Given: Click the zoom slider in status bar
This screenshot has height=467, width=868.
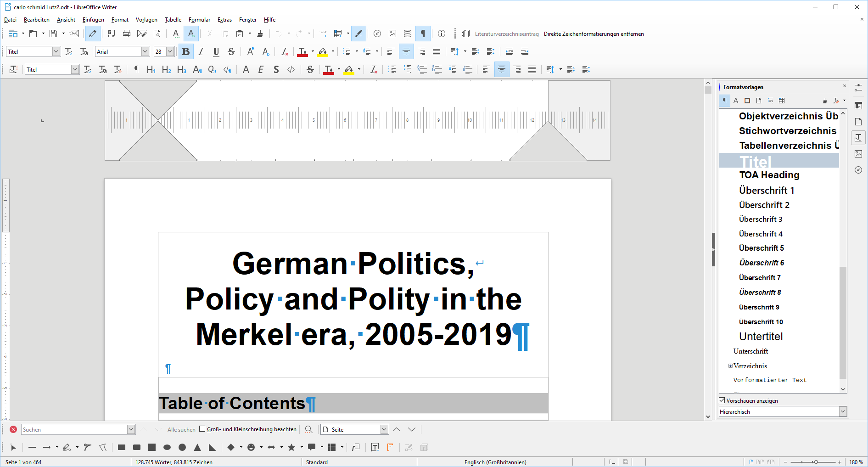Looking at the screenshot, I should tap(812, 462).
